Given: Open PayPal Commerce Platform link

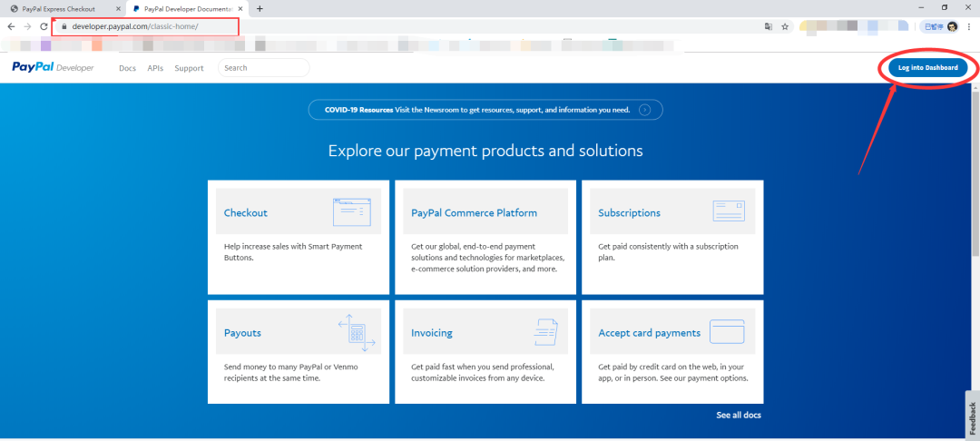Looking at the screenshot, I should pos(474,212).
